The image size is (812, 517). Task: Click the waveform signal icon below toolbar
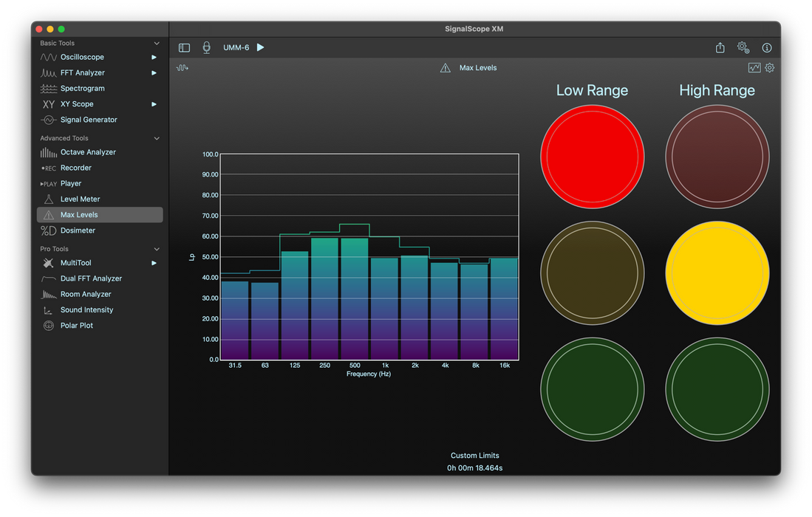[182, 68]
